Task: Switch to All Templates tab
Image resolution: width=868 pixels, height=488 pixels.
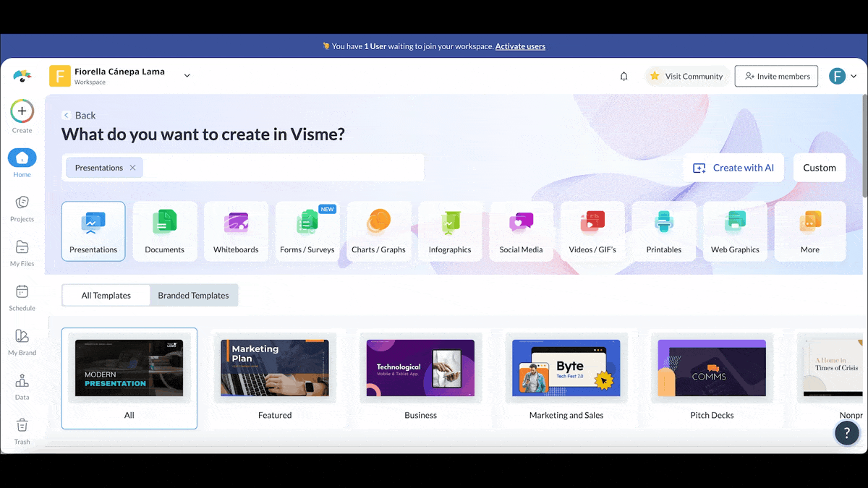Action: coord(106,295)
